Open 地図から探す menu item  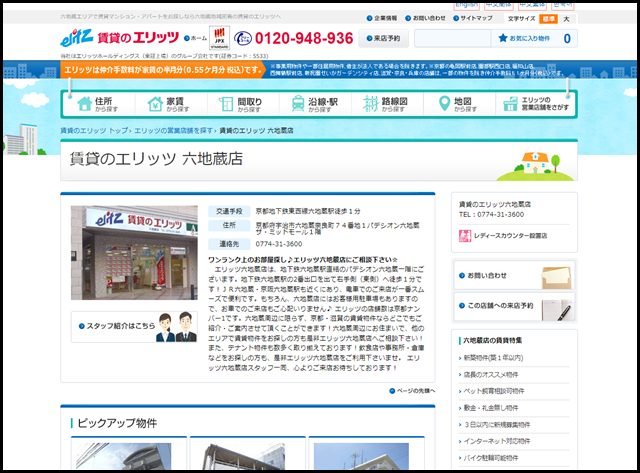click(x=459, y=104)
